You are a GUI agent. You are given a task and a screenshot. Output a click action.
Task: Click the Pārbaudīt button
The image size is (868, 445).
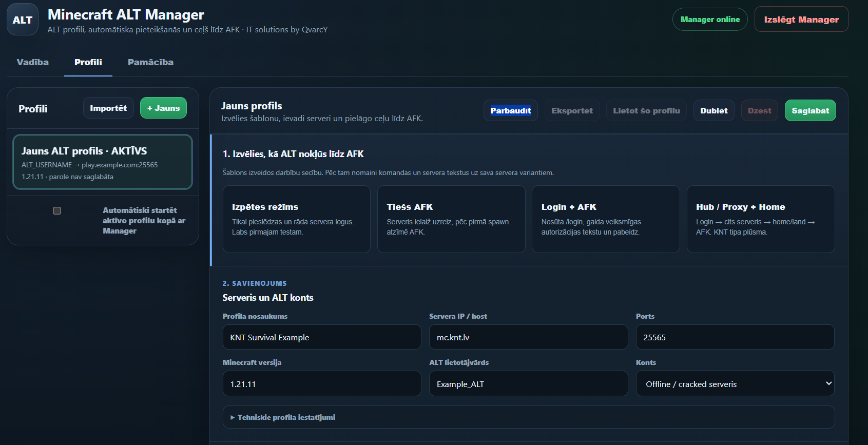pyautogui.click(x=511, y=110)
